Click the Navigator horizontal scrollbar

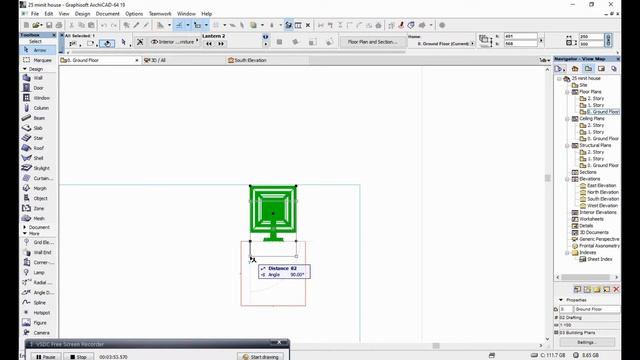click(587, 277)
